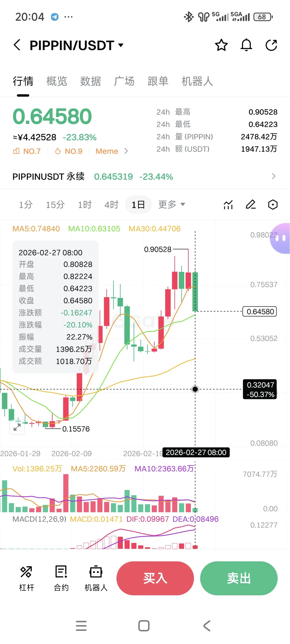The height and width of the screenshot is (644, 290).
Task: Open 杠杆 margin trading icon
Action: coord(26,578)
